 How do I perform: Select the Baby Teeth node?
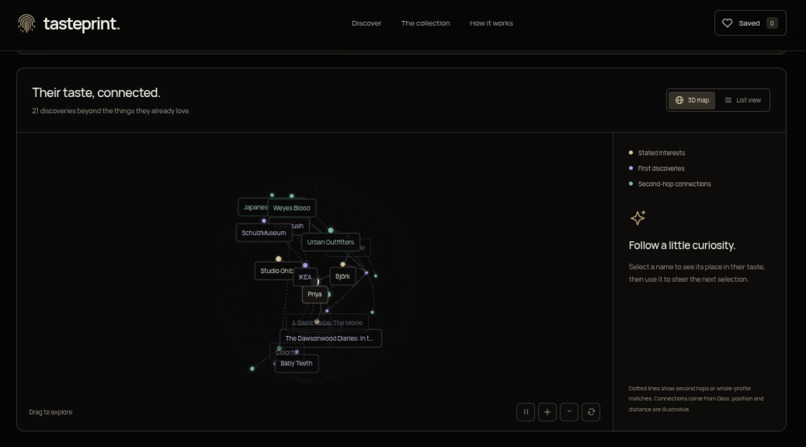point(297,363)
